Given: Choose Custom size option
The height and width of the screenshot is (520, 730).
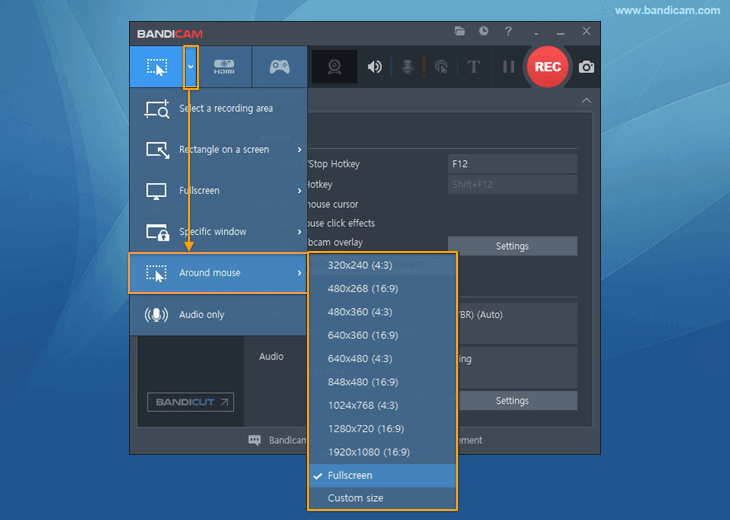Looking at the screenshot, I should [x=382, y=498].
